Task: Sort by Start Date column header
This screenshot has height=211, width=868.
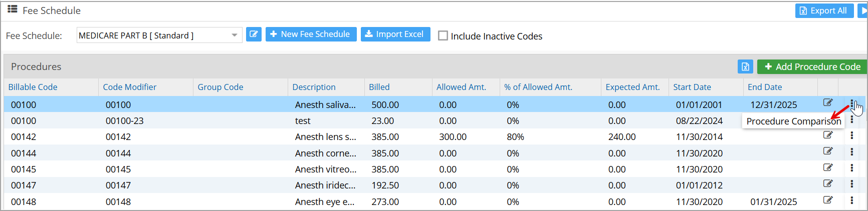Action: (692, 87)
